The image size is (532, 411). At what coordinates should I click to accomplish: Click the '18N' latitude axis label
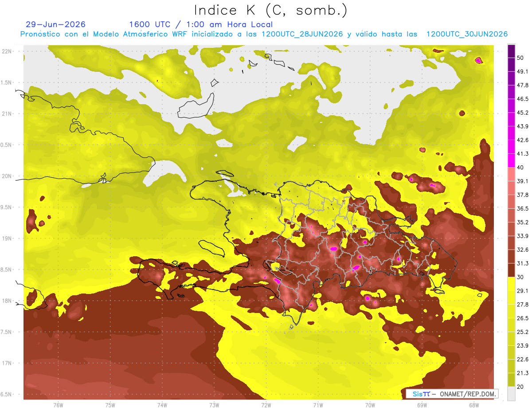coord(6,301)
